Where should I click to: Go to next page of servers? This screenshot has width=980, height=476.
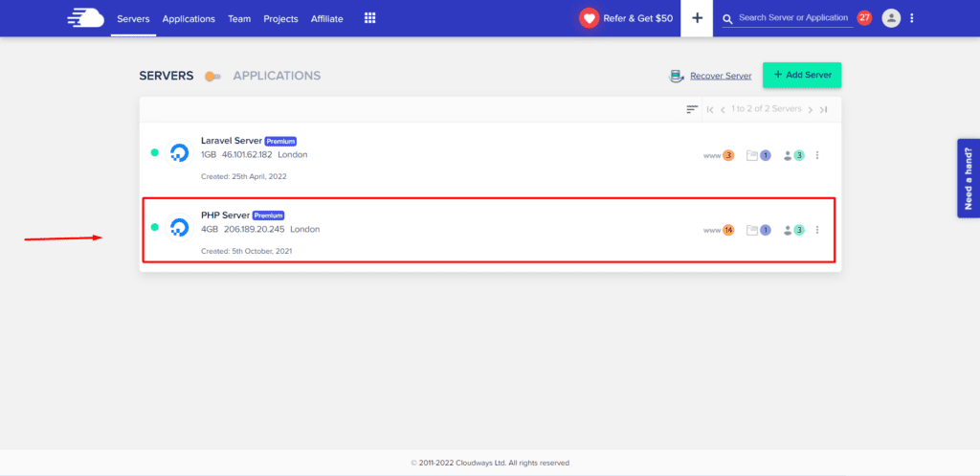click(x=810, y=110)
